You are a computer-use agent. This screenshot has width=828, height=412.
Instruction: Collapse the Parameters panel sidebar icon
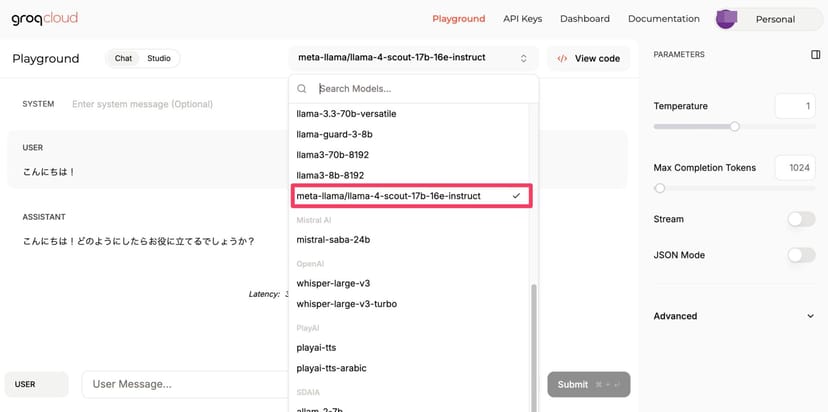(x=815, y=55)
